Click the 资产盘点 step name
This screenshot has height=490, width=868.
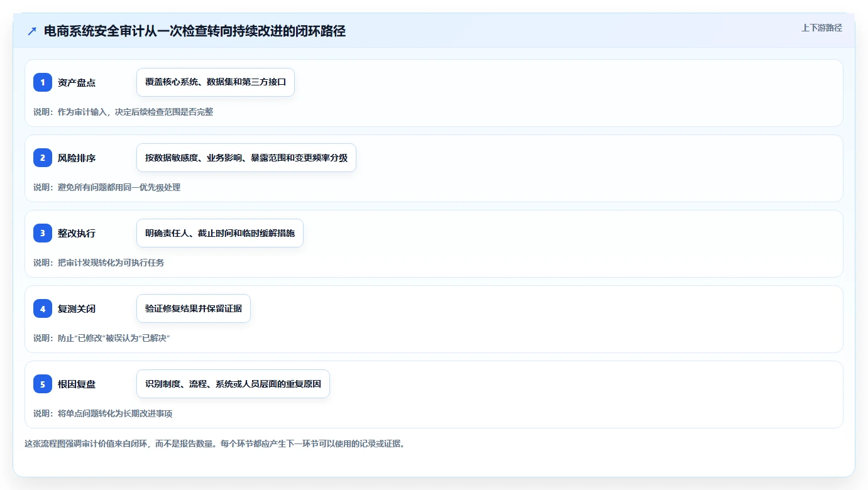tap(77, 82)
